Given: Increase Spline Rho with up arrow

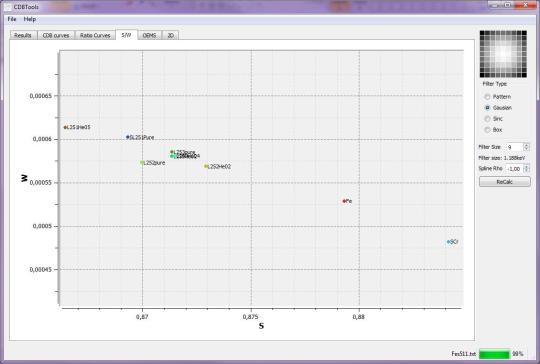Looking at the screenshot, I should point(526,167).
